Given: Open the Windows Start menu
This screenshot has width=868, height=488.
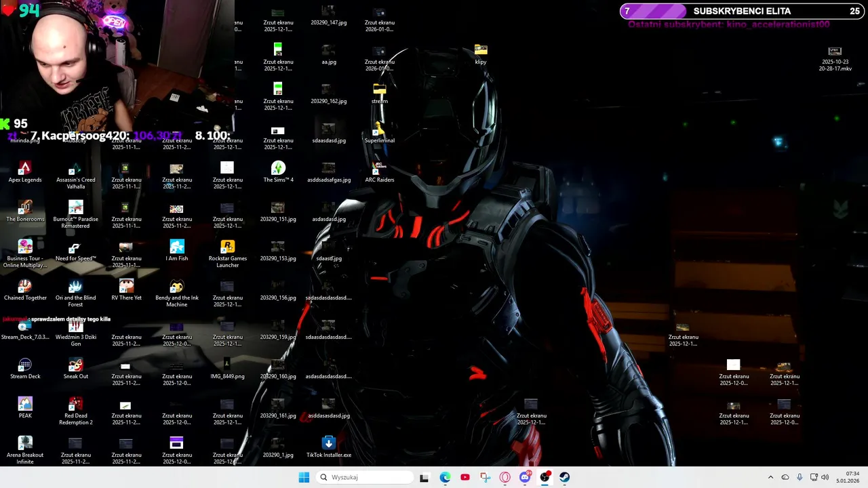Looking at the screenshot, I should [304, 477].
